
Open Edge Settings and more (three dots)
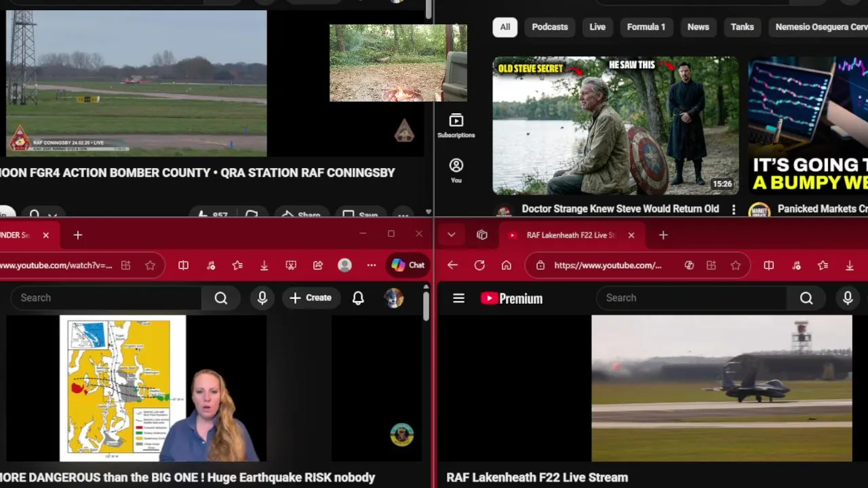[x=372, y=266]
